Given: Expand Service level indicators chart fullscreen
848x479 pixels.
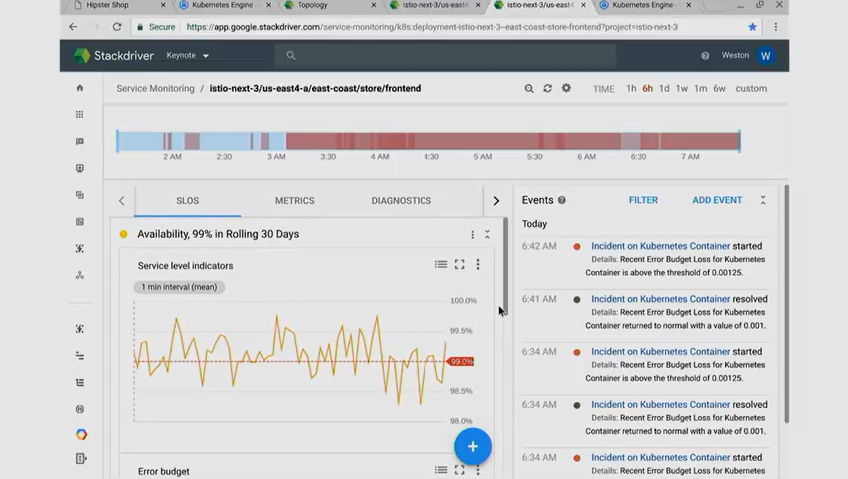Looking at the screenshot, I should [459, 265].
